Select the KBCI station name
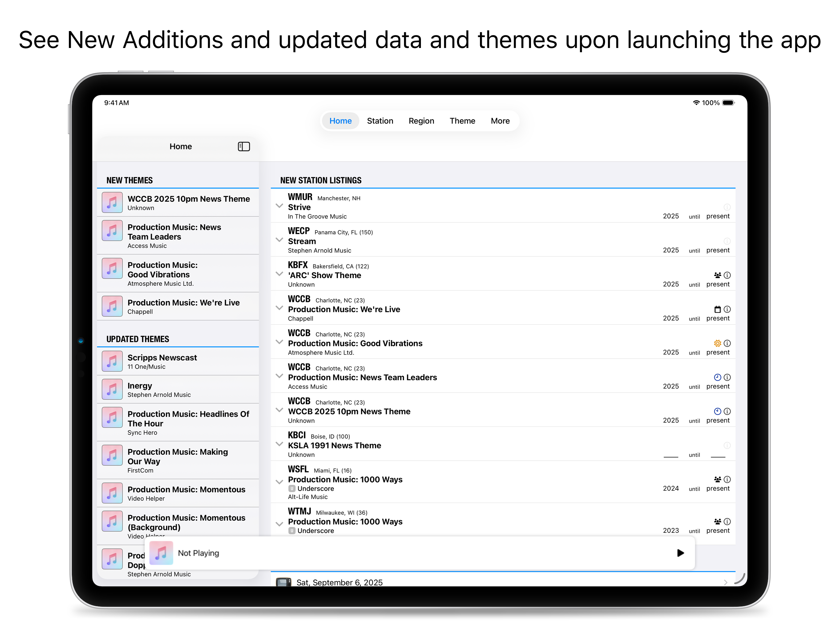 (297, 435)
